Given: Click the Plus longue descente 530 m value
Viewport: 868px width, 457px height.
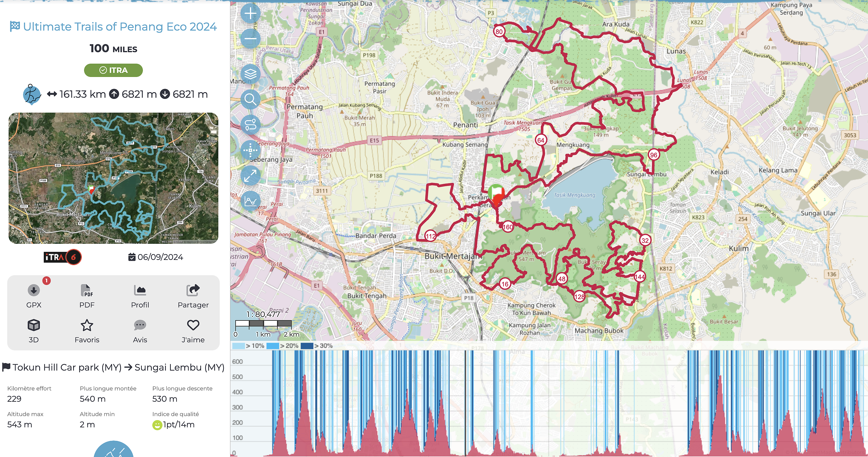Looking at the screenshot, I should pyautogui.click(x=165, y=399).
